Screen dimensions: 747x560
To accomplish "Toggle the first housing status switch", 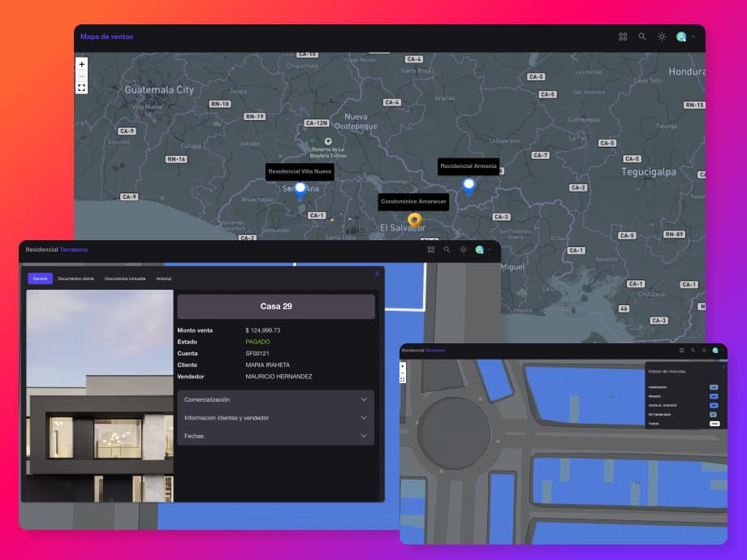I will (x=714, y=387).
